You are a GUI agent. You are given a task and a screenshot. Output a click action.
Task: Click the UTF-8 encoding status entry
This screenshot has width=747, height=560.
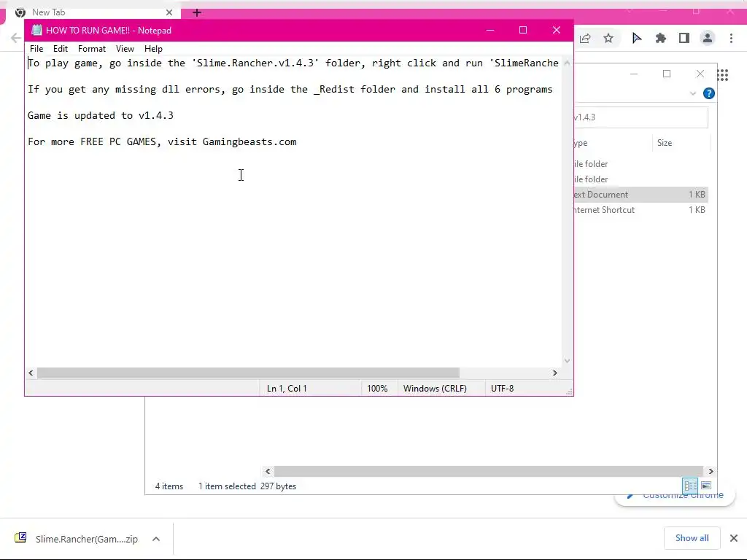(x=502, y=389)
